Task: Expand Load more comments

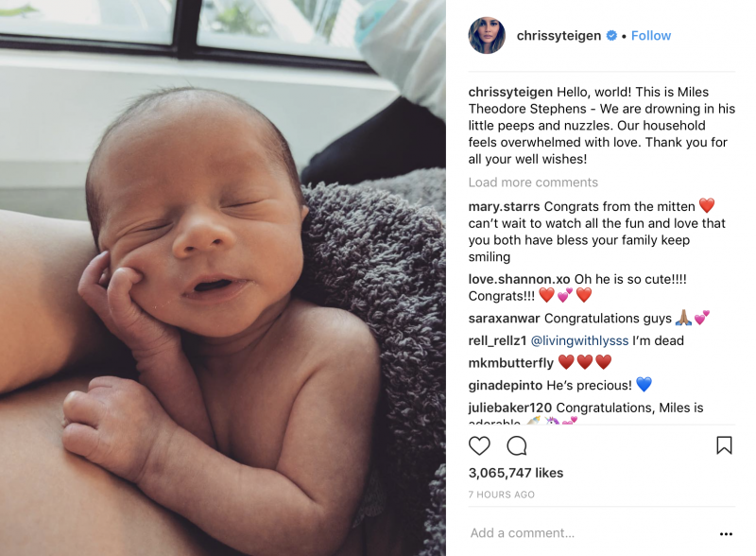Action: point(533,182)
